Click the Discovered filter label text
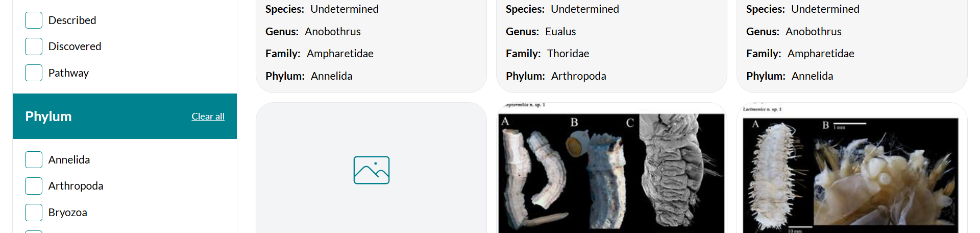The width and height of the screenshot is (980, 233). 75,46
